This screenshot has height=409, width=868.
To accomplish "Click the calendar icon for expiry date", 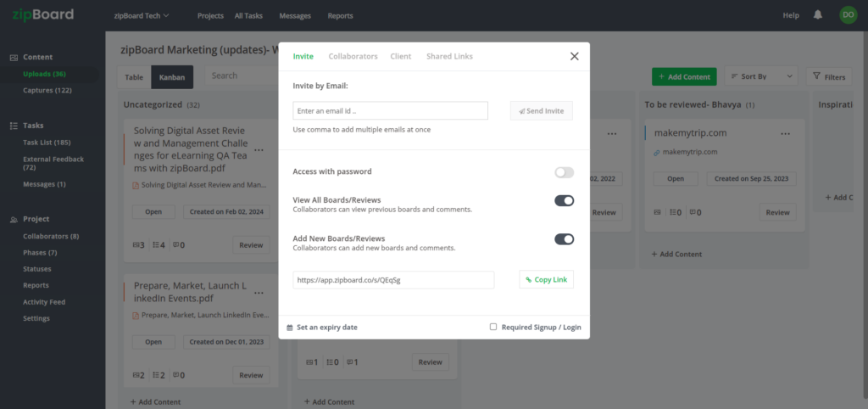I will (290, 328).
